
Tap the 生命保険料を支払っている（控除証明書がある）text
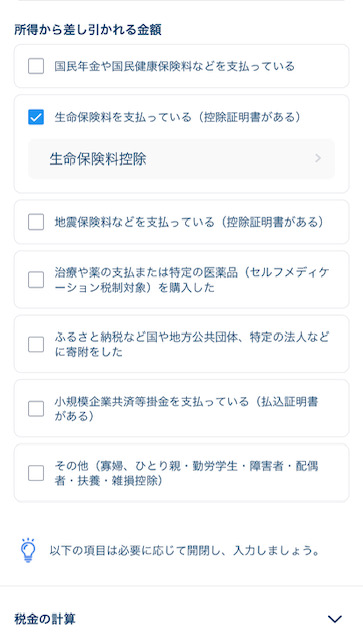[x=178, y=117]
